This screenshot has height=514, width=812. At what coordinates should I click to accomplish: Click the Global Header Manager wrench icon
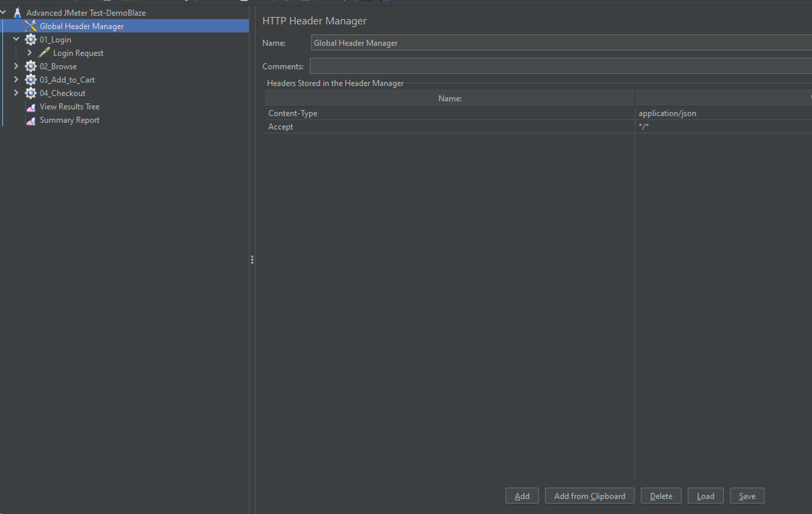tap(31, 26)
